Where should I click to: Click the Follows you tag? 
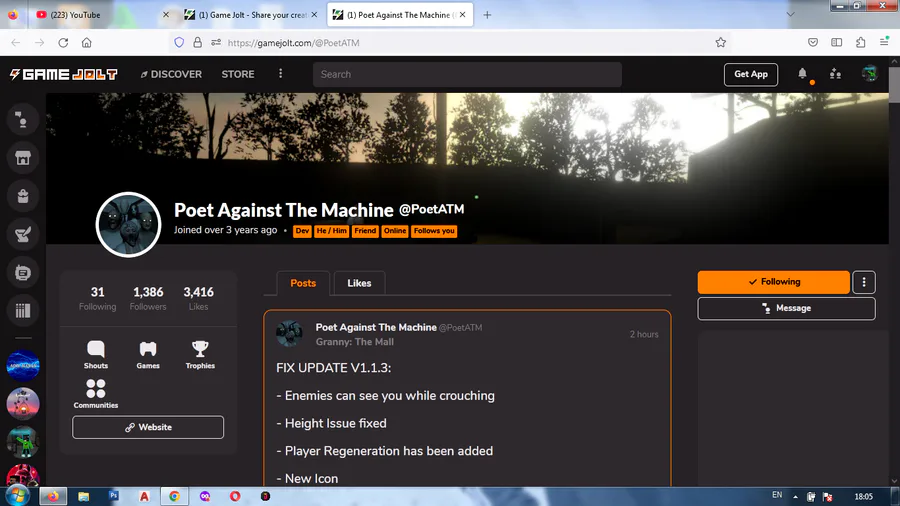coord(434,231)
